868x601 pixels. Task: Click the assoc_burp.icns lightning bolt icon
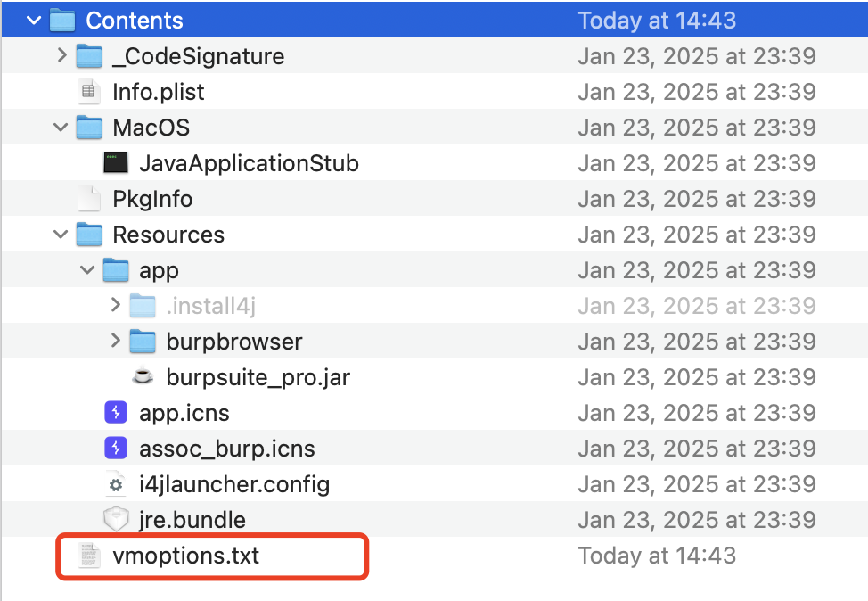coord(116,449)
